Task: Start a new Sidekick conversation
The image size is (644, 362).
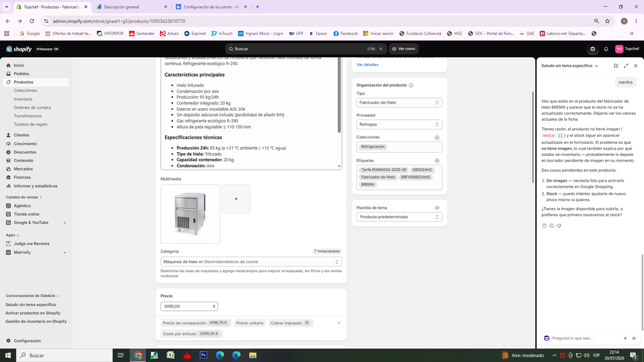Action: pos(616,65)
